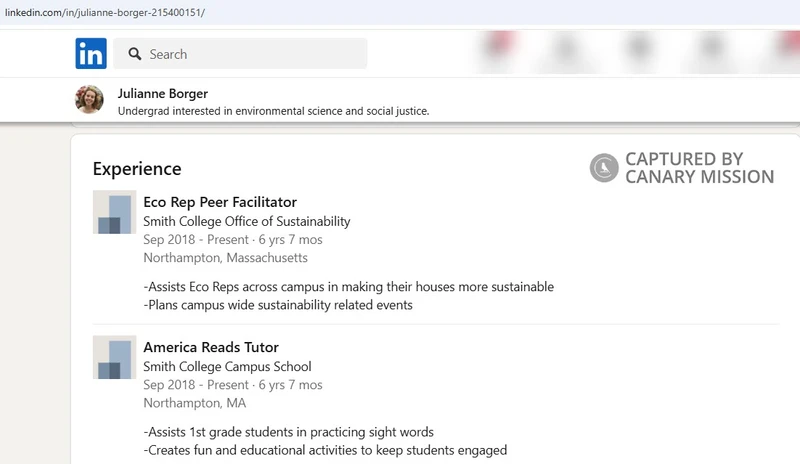
Task: Click '-Assists 1st grade students' line
Action: tap(288, 432)
